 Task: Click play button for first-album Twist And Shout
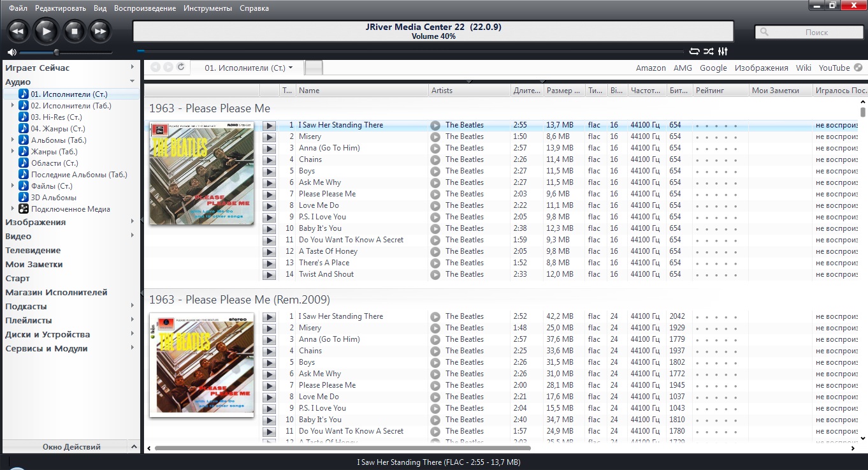point(270,274)
